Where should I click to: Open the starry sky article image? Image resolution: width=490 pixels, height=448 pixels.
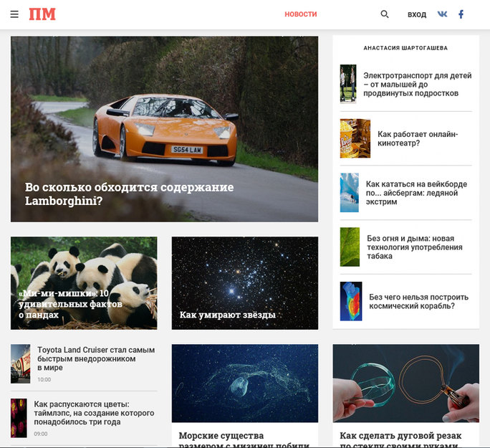coord(245,283)
